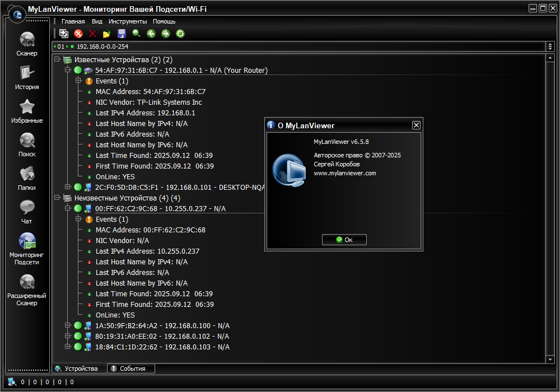Viewport: 560px width, 392px height.
Task: Switch to the Устройства tab
Action: pyautogui.click(x=80, y=368)
